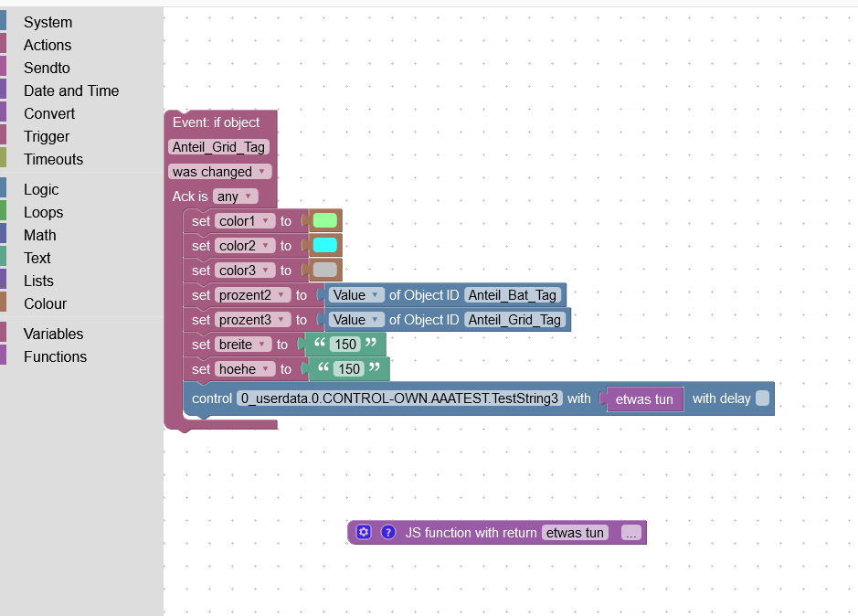Select the 'JS function with return' label
This screenshot has width=858, height=616.
click(x=471, y=533)
